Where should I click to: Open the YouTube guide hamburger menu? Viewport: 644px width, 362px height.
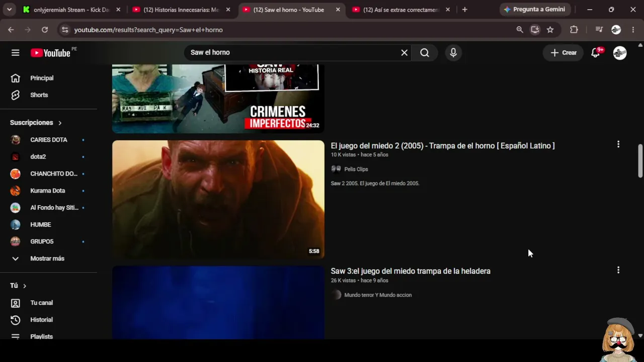coord(16,53)
